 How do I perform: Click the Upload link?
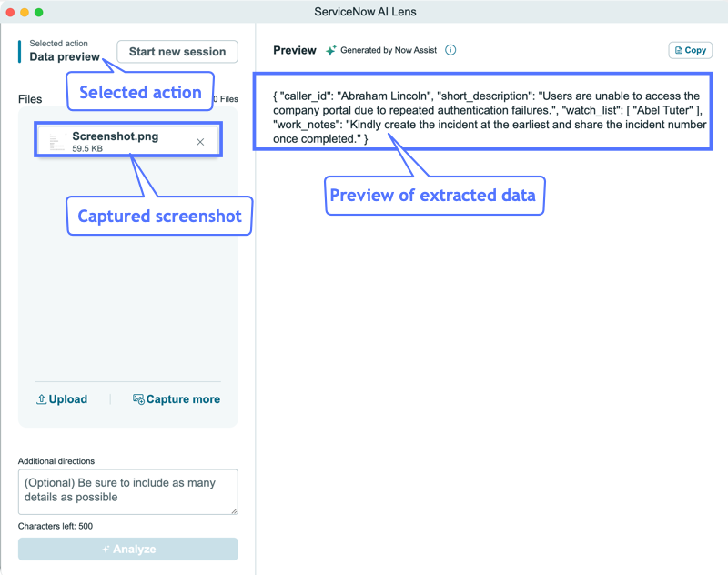click(x=62, y=399)
